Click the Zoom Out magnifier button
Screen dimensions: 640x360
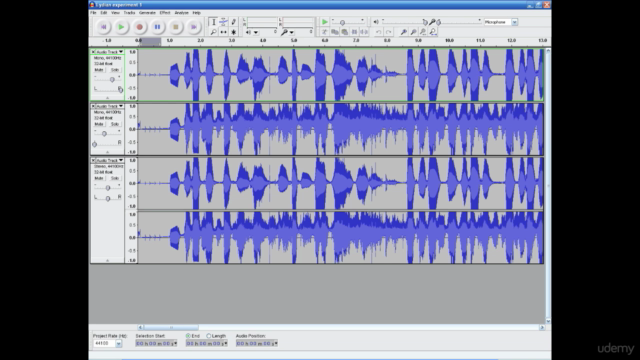[413, 32]
